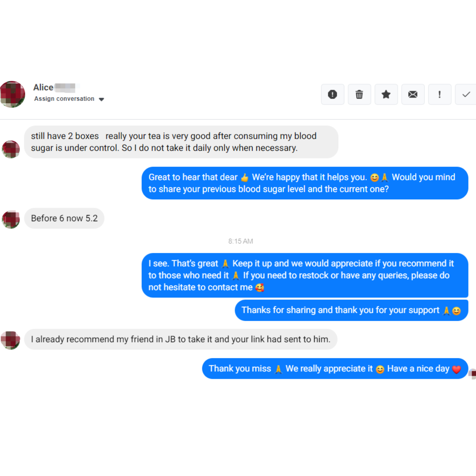Click the Assign conversation label
The width and height of the screenshot is (476, 476).
(x=64, y=99)
